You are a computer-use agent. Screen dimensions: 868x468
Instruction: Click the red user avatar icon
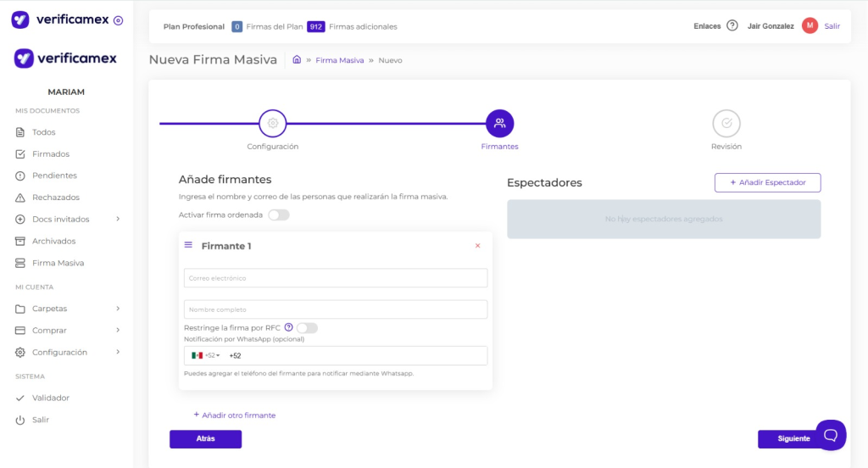[810, 26]
